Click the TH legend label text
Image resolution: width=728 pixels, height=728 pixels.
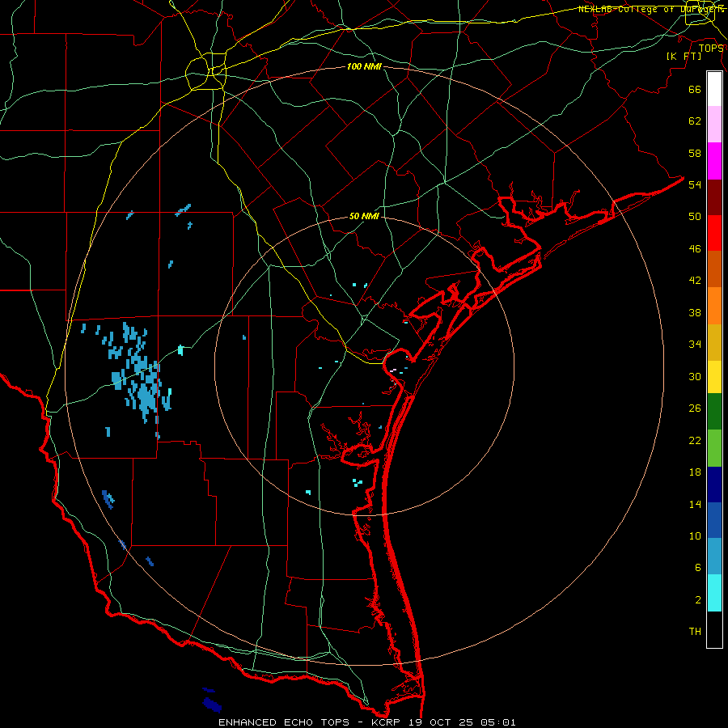pos(695,632)
